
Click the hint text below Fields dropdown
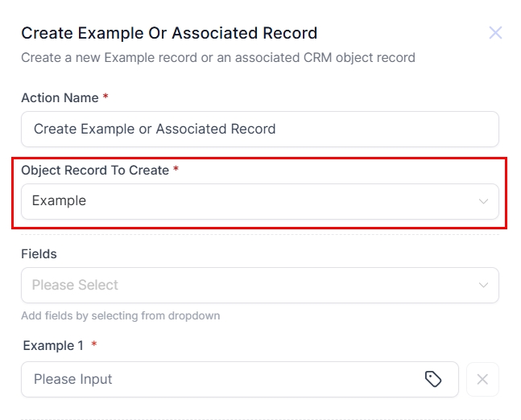(x=120, y=315)
